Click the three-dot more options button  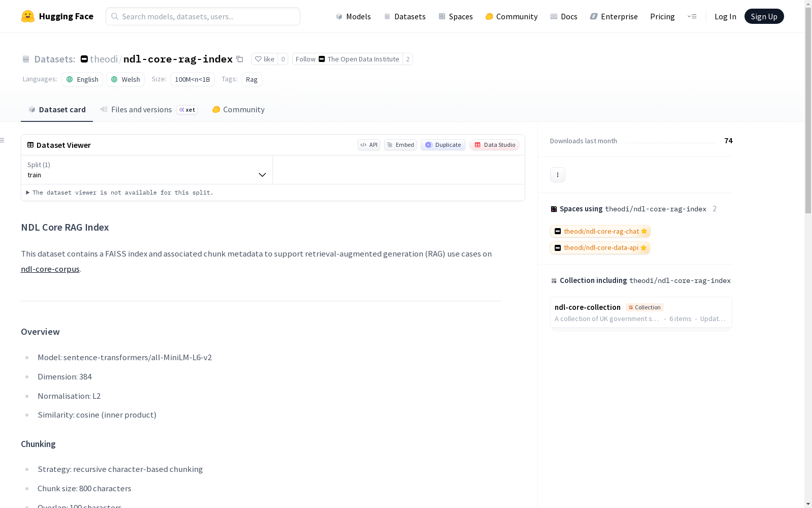(x=558, y=175)
